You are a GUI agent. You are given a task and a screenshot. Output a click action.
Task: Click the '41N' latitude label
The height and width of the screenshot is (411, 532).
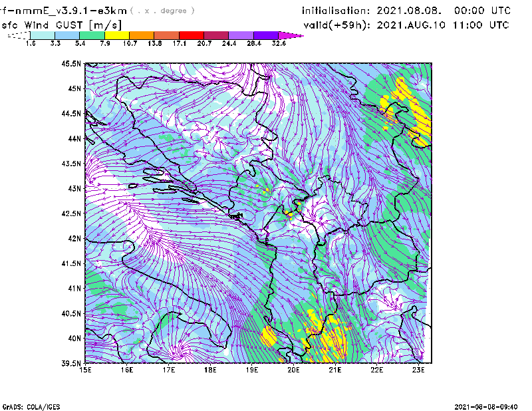[x=74, y=288]
